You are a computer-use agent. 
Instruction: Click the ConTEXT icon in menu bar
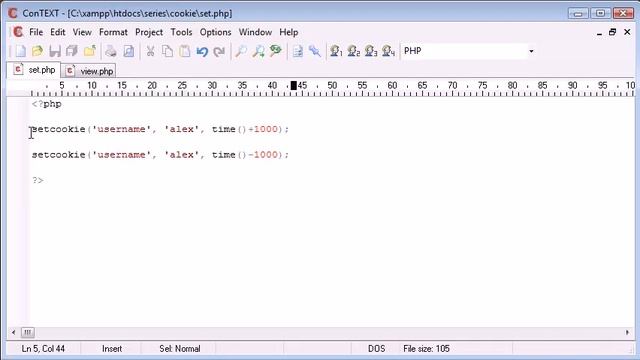click(x=18, y=32)
